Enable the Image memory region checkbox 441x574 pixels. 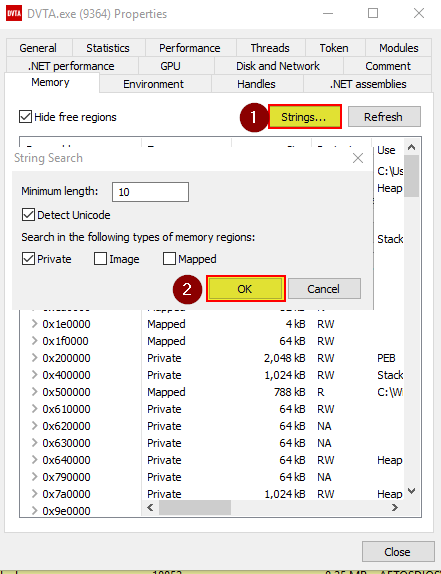pos(100,258)
